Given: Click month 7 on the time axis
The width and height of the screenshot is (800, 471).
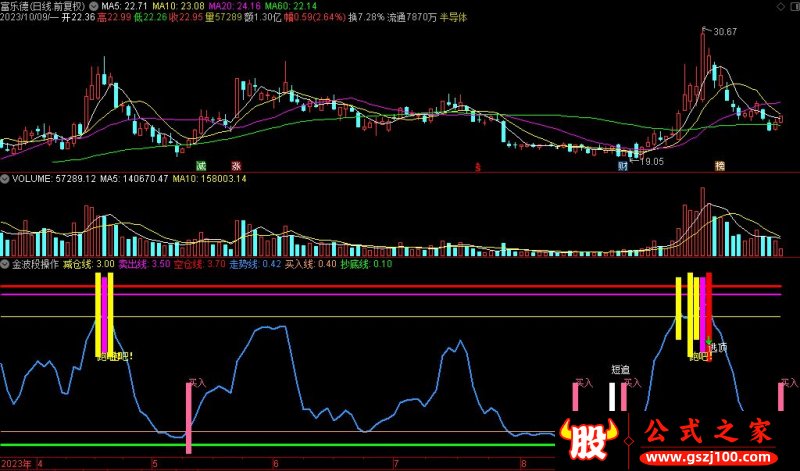Looking at the screenshot, I should click(395, 464).
